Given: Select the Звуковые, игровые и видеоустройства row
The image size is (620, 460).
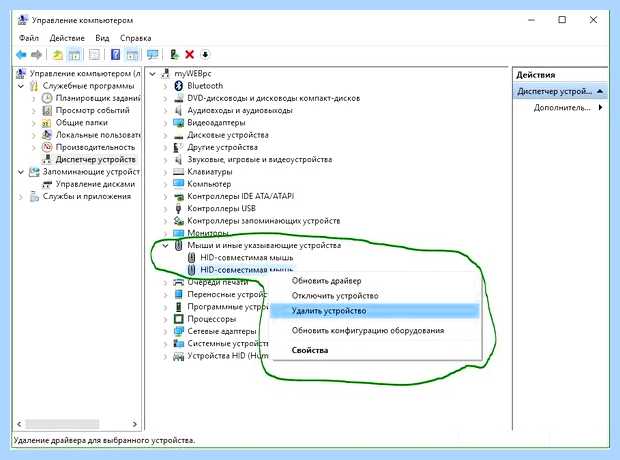Looking at the screenshot, I should pyautogui.click(x=259, y=159).
